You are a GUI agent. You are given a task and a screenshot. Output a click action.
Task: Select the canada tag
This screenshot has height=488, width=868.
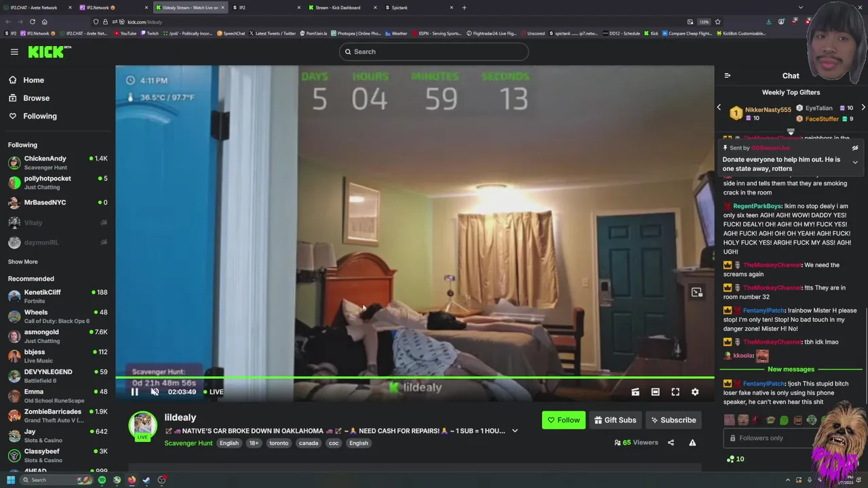309,443
